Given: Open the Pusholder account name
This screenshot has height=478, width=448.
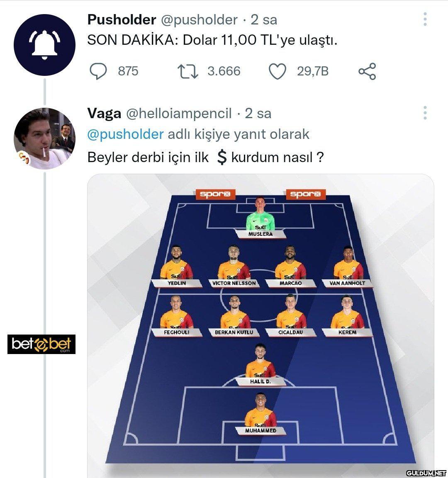Looking at the screenshot, I should 122,20.
